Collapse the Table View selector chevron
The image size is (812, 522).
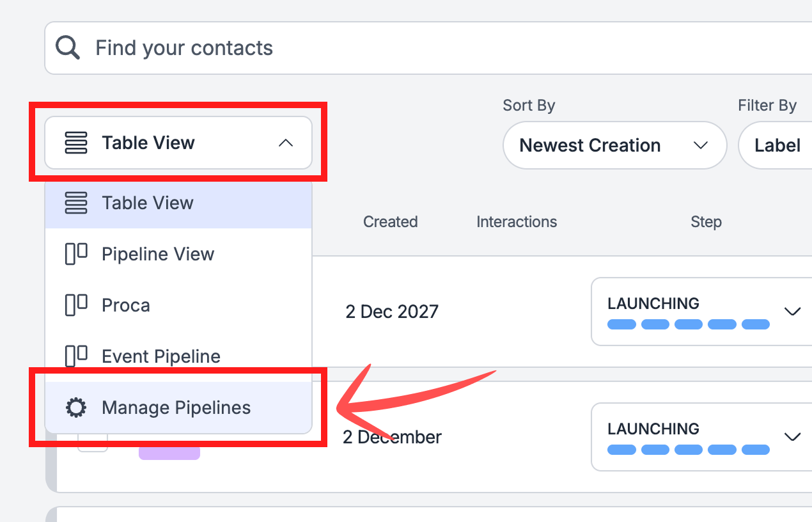point(286,143)
